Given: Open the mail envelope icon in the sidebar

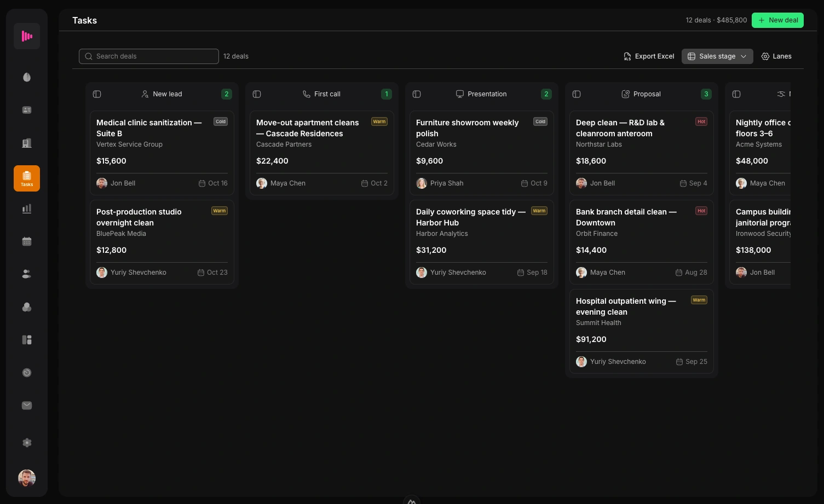Looking at the screenshot, I should pos(27,405).
